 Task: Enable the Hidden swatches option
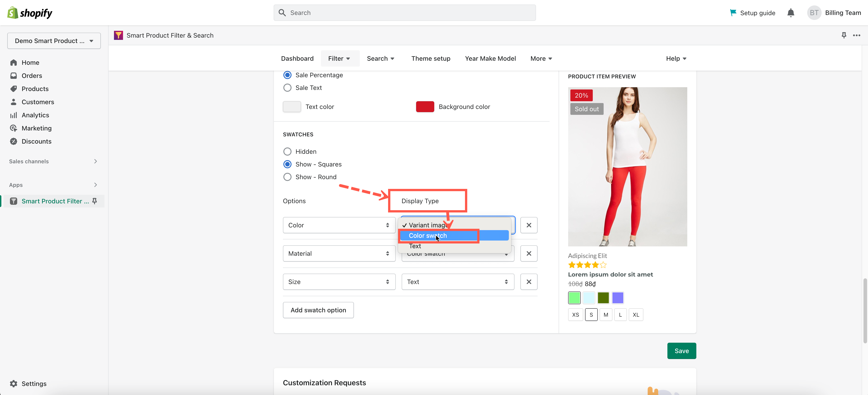point(287,151)
